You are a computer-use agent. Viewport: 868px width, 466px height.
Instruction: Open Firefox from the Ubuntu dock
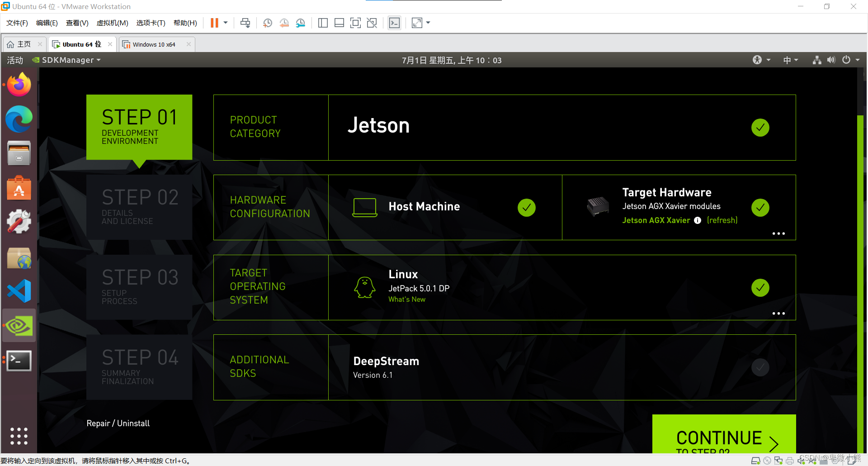[19, 85]
